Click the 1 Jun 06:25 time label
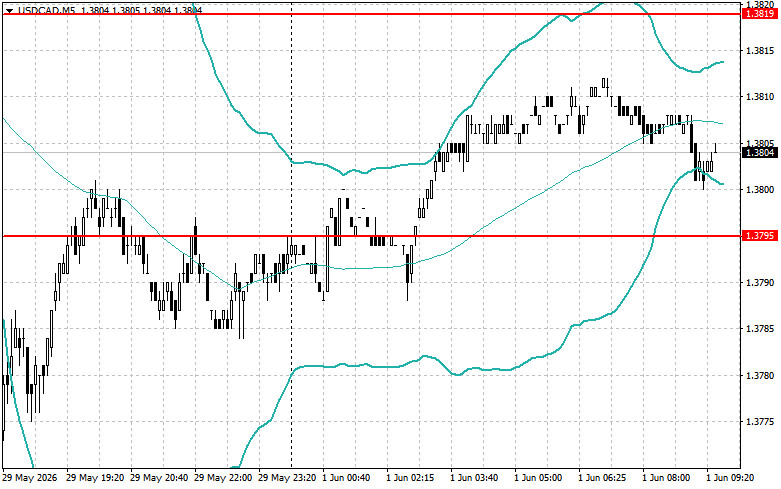Image resolution: width=781 pixels, height=489 pixels. tap(602, 478)
